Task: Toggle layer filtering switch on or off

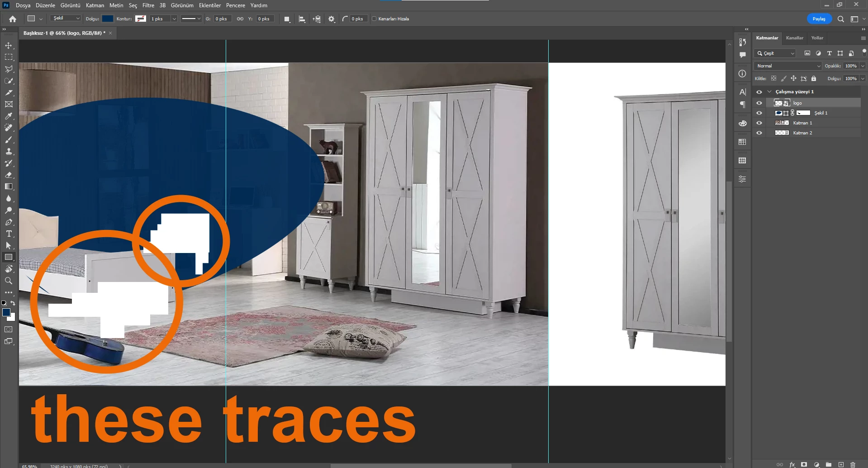Action: 864,53
